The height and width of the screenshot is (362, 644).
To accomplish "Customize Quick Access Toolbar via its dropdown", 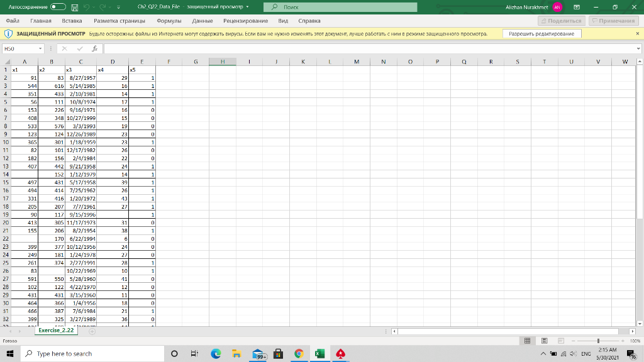I will click(119, 6).
